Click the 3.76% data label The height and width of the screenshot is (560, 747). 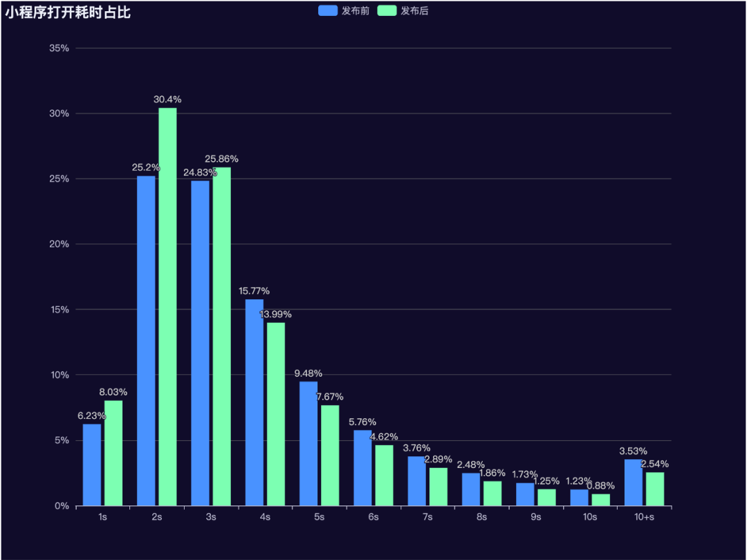pos(416,448)
